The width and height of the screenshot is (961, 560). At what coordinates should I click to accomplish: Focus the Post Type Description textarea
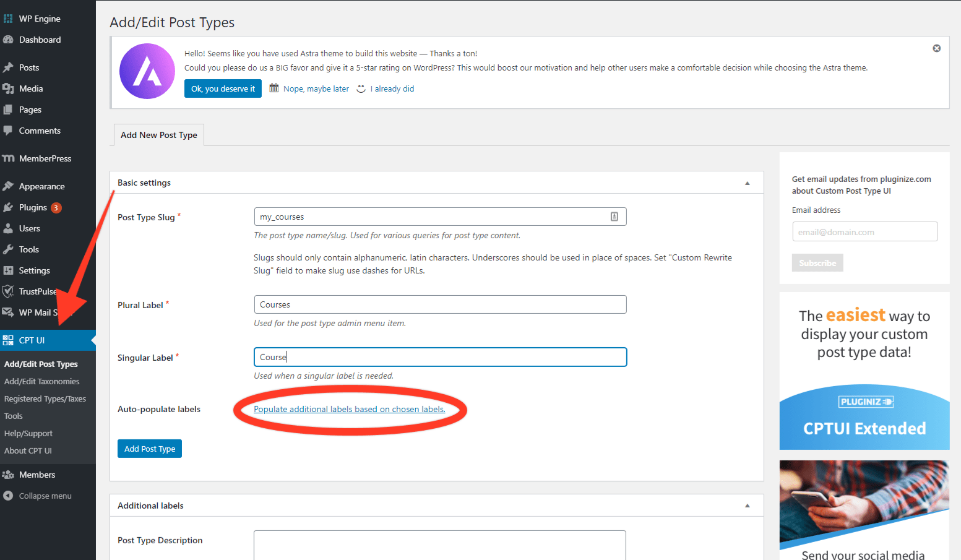[x=440, y=545]
